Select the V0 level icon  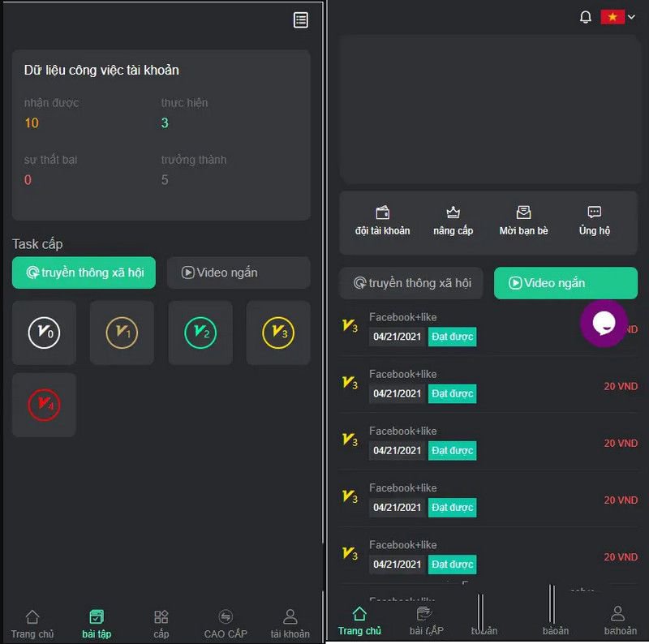click(x=44, y=333)
